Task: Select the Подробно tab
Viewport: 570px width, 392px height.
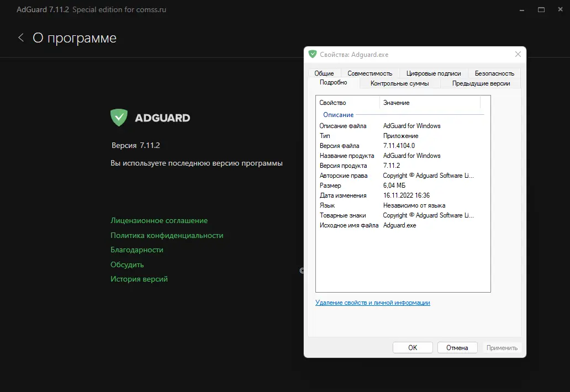Action: pos(334,82)
